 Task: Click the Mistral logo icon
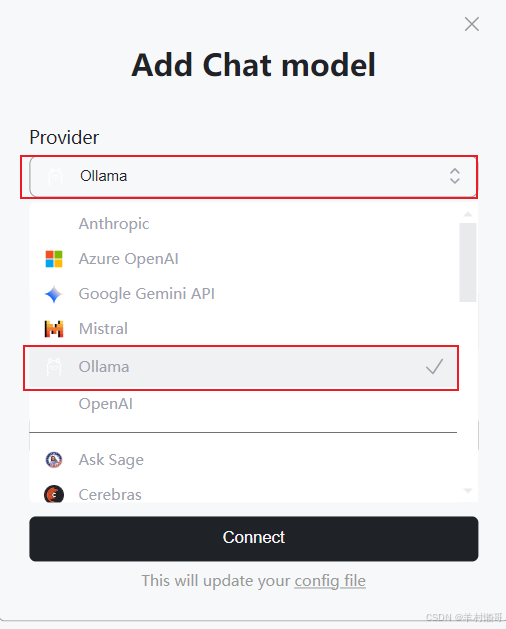point(54,329)
